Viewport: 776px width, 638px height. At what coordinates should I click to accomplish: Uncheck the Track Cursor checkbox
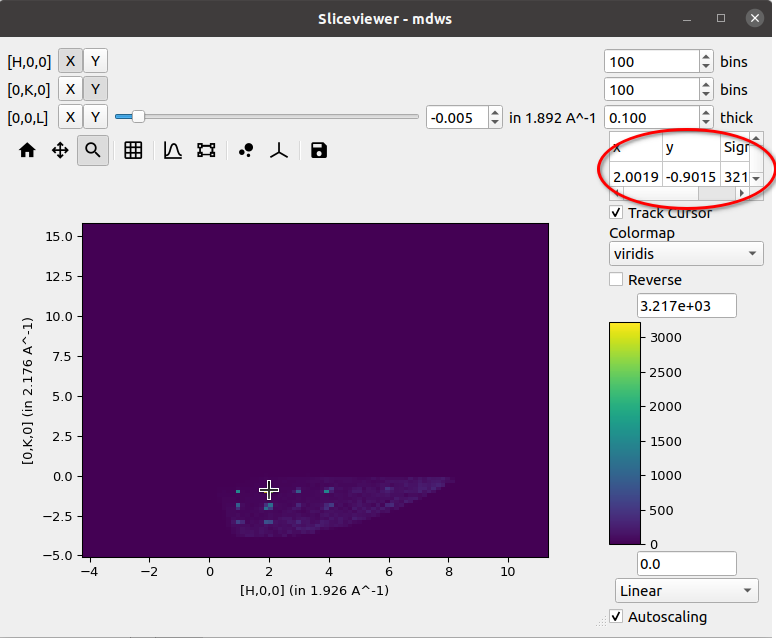click(616, 213)
